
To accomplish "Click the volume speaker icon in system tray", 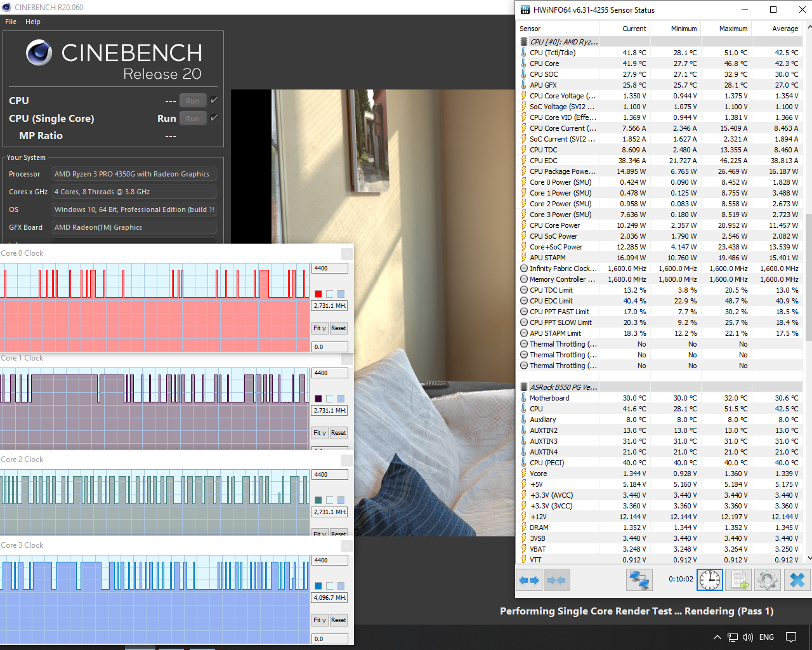I will (748, 637).
